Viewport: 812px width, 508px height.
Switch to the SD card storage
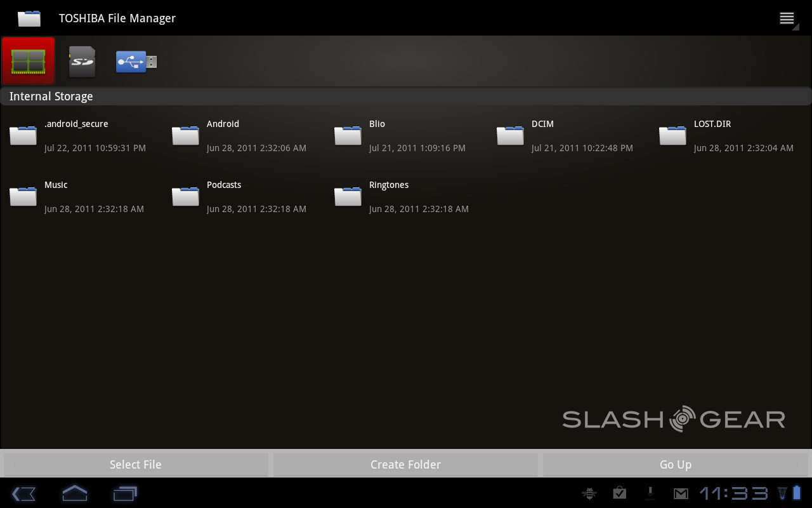point(82,62)
